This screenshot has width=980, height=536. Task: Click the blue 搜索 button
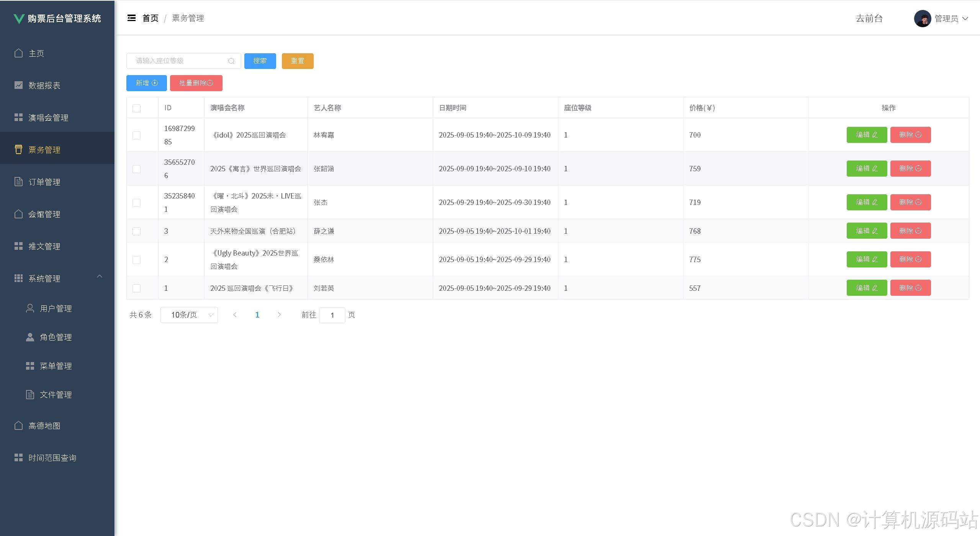point(260,61)
